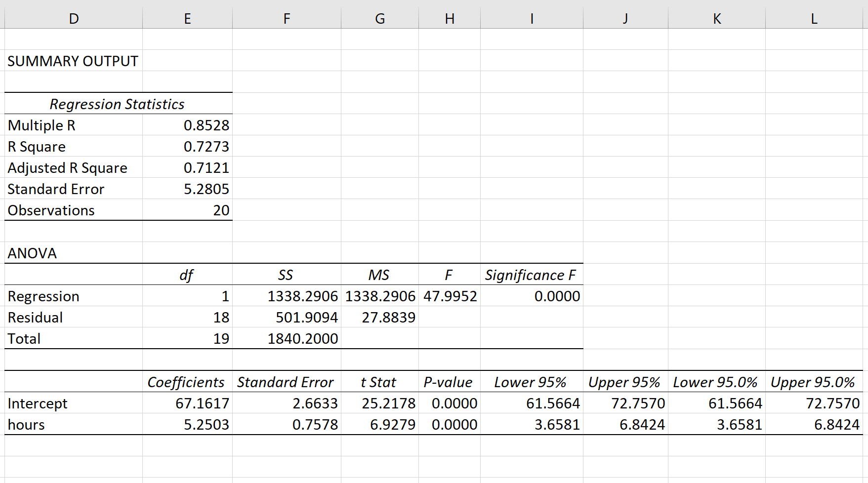Image resolution: width=868 pixels, height=483 pixels.
Task: Select the Regression Statistics header cell
Action: coord(117,104)
